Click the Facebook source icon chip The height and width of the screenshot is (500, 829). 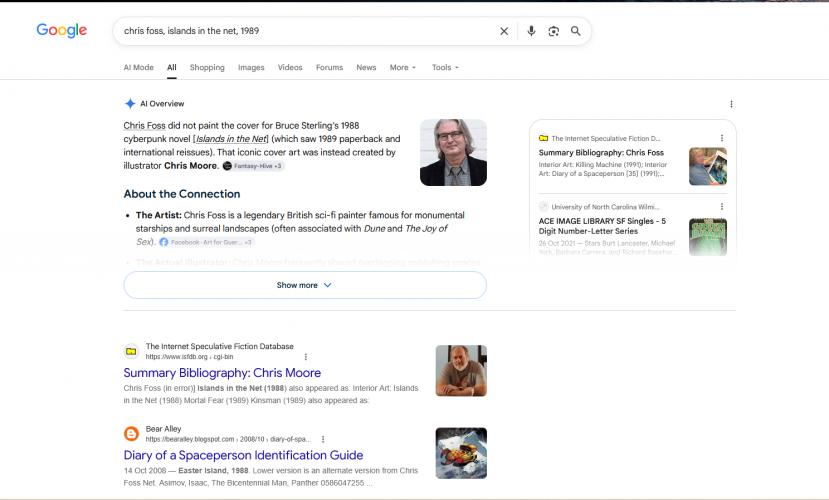pos(164,242)
